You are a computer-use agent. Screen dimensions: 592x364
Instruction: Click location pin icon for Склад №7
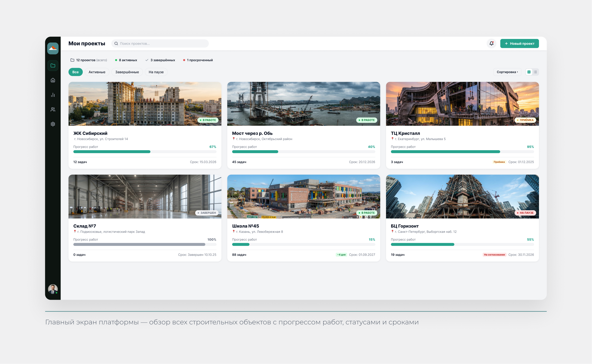click(x=75, y=231)
